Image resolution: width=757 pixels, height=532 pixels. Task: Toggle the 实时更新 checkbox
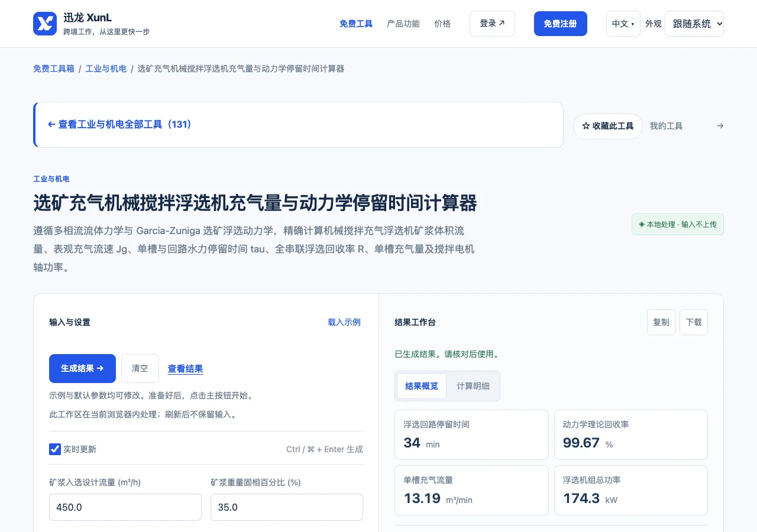click(x=55, y=449)
